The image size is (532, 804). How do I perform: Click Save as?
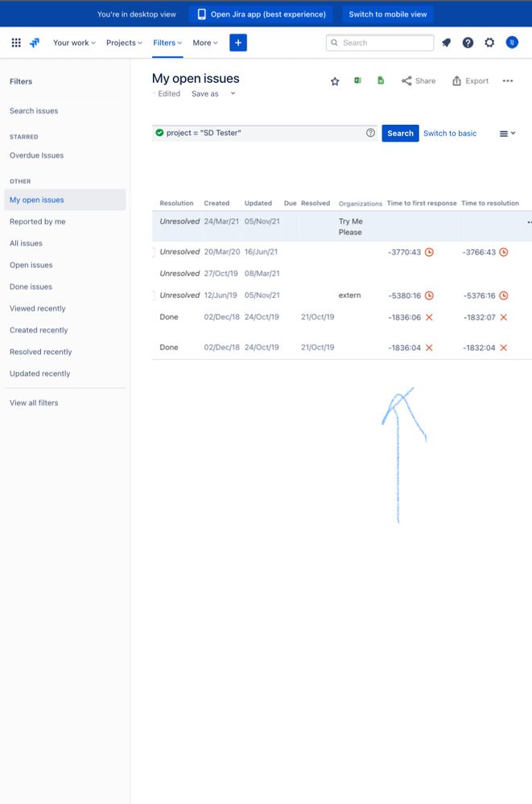pyautogui.click(x=204, y=94)
